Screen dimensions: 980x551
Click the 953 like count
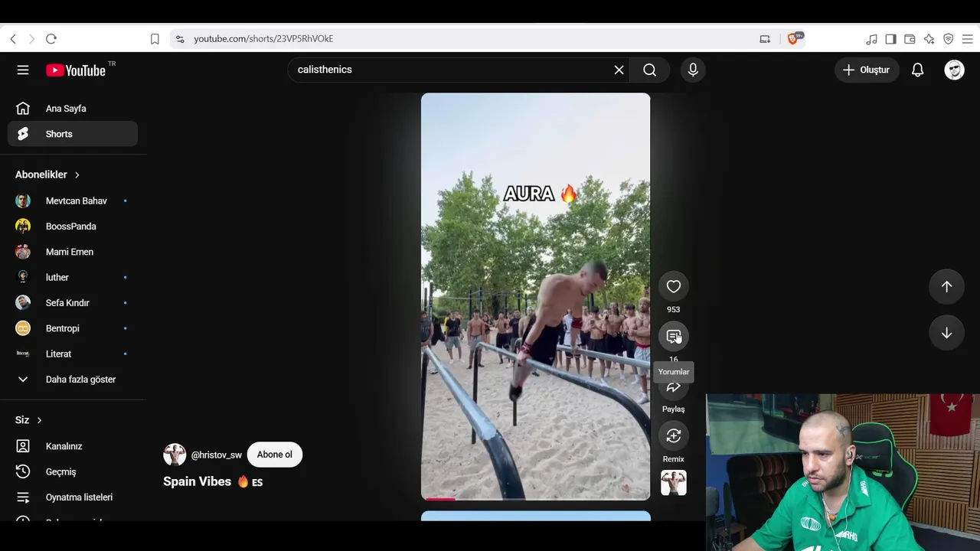[674, 309]
